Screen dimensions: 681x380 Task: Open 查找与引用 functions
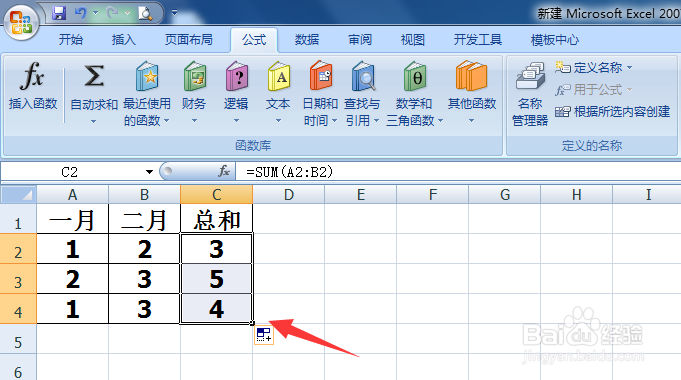362,93
